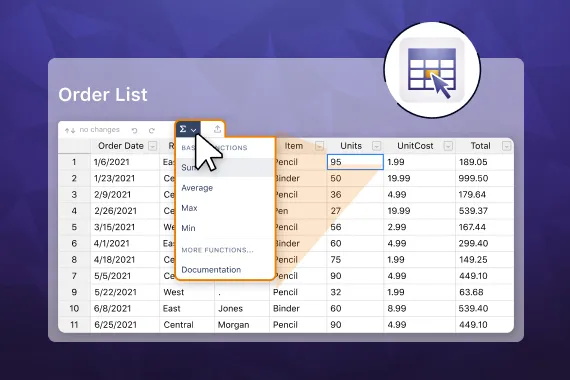Open the Sigma functions dropdown button
This screenshot has width=570, height=380.
[188, 129]
